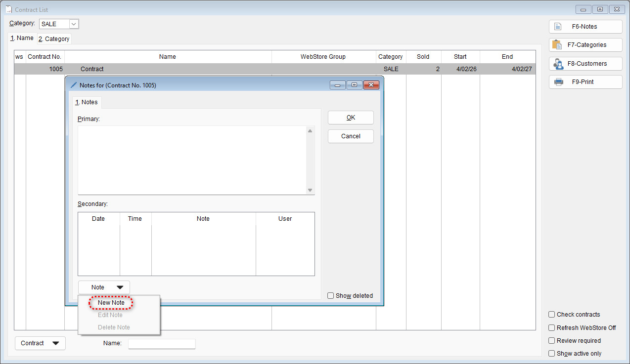Click the F7-Categories clipboard icon
Image resolution: width=630 pixels, height=364 pixels.
click(x=557, y=45)
